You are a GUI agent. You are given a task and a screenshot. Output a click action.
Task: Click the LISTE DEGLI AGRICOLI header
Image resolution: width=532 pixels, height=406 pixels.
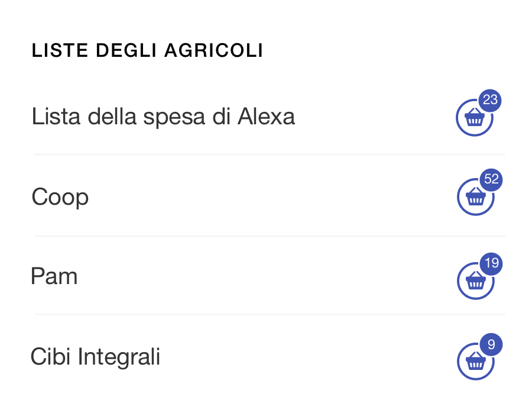[147, 50]
